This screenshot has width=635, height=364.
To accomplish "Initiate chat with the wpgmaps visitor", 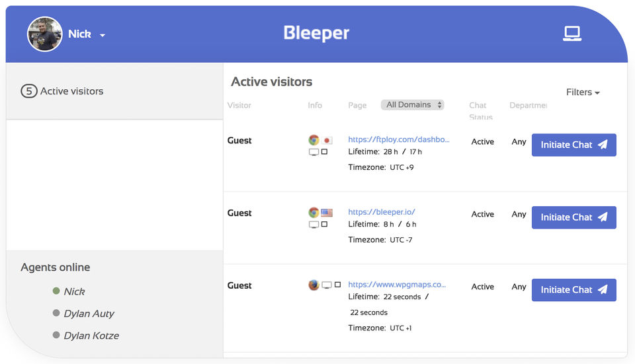I will 573,290.
